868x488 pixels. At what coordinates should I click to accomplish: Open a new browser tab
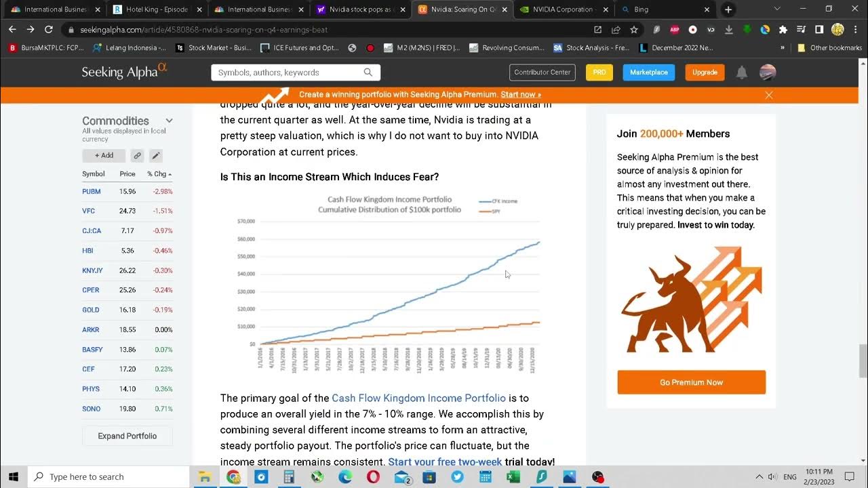point(728,9)
